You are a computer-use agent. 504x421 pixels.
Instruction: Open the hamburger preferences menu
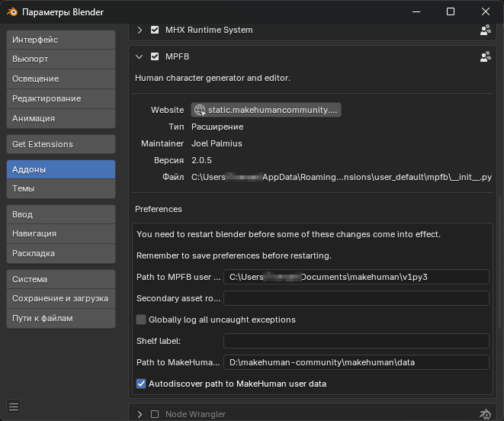pos(14,407)
